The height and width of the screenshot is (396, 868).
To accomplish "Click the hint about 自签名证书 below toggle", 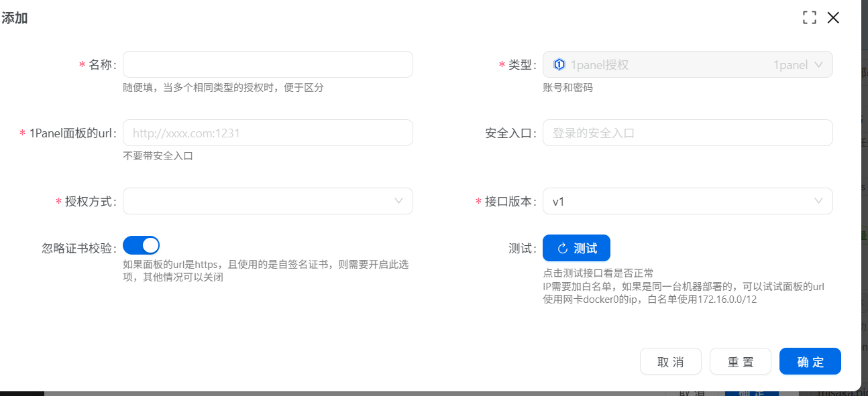I will pyautogui.click(x=266, y=271).
